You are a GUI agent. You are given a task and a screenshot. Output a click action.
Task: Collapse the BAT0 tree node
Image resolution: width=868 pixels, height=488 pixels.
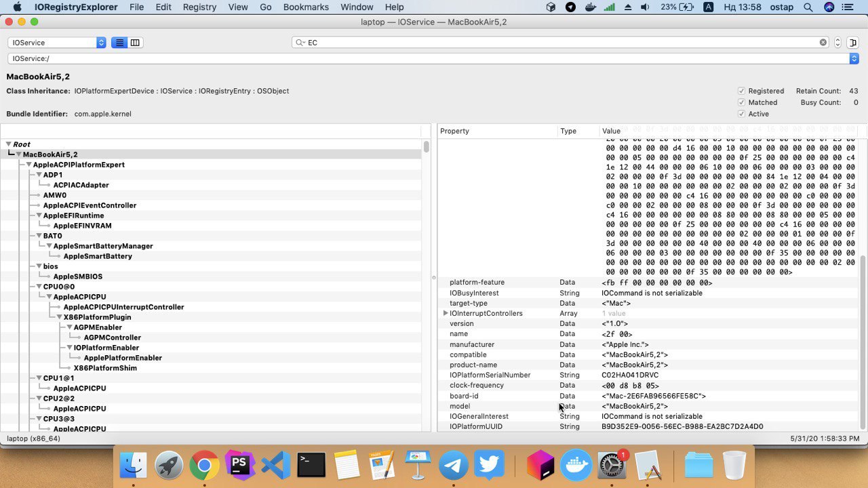click(39, 236)
